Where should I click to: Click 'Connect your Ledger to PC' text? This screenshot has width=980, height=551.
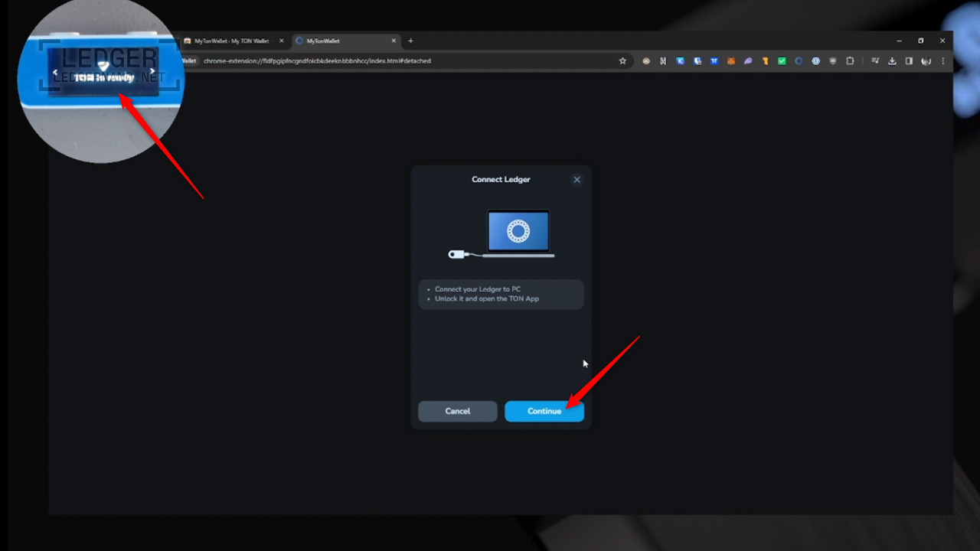478,289
